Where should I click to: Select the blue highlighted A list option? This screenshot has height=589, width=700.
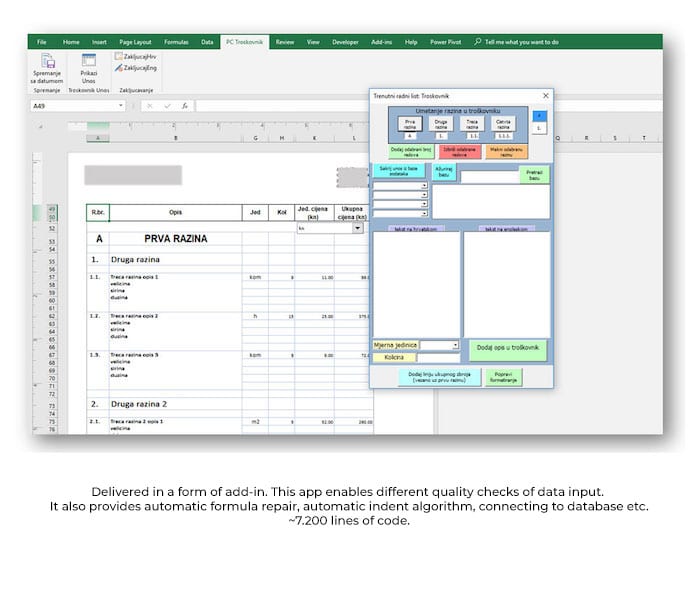pyautogui.click(x=539, y=116)
